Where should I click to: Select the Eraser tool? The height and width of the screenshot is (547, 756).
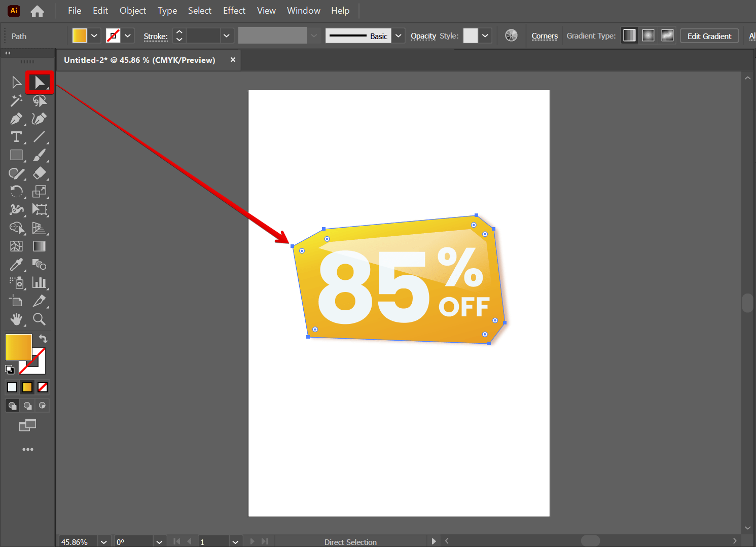click(x=39, y=173)
